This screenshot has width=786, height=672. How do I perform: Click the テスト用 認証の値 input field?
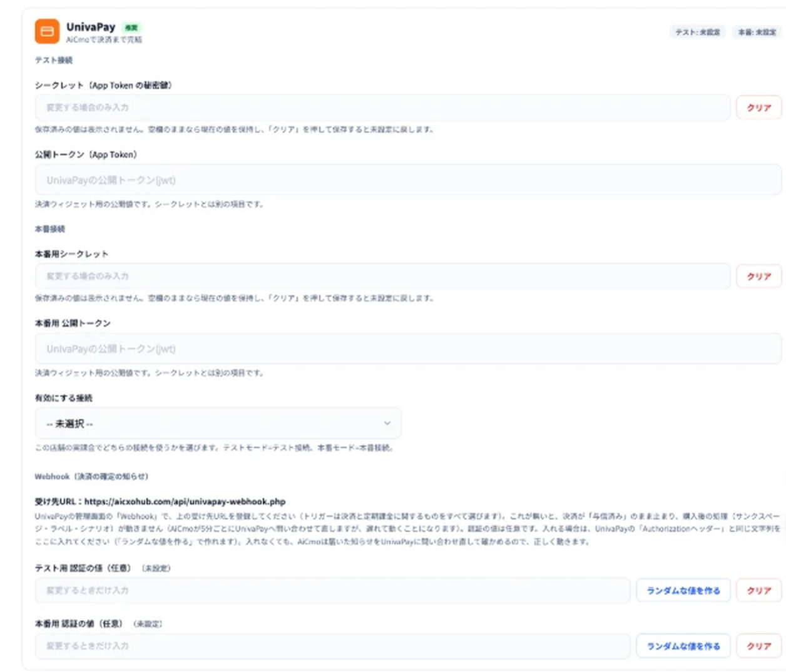(x=332, y=591)
